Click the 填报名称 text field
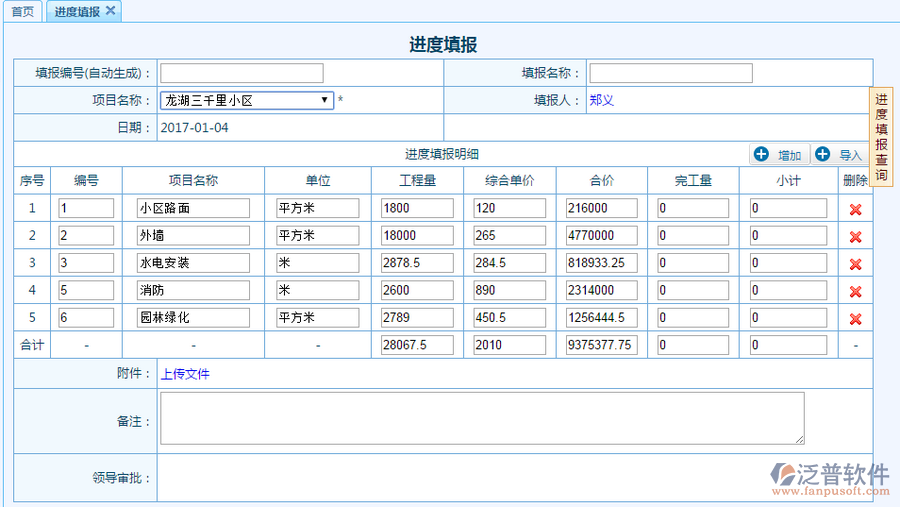Image resolution: width=900 pixels, height=507 pixels. 670,73
